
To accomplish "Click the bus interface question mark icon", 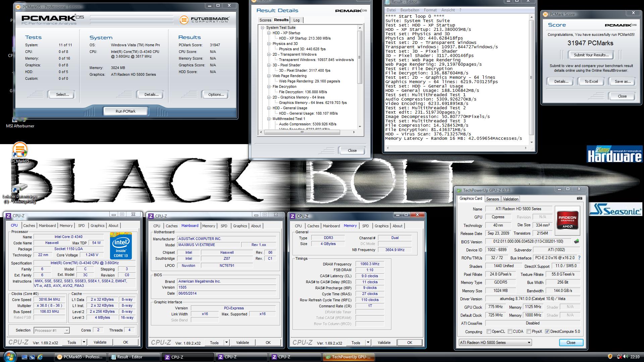I will [x=579, y=258].
